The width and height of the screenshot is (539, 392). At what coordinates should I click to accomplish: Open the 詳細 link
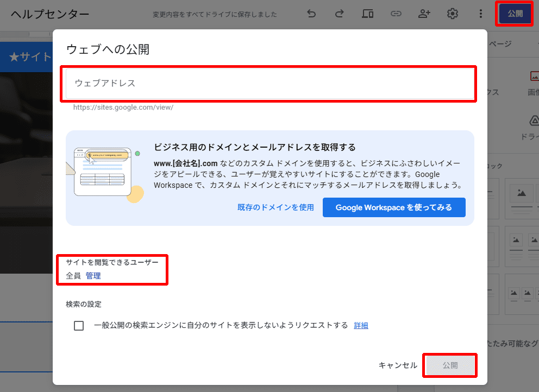(x=361, y=325)
